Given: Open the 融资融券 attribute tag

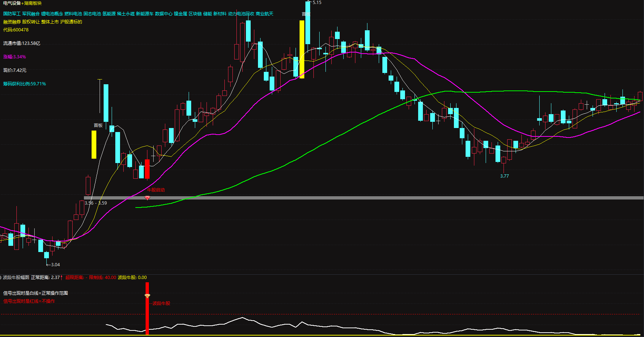Looking at the screenshot, I should tap(12, 22).
